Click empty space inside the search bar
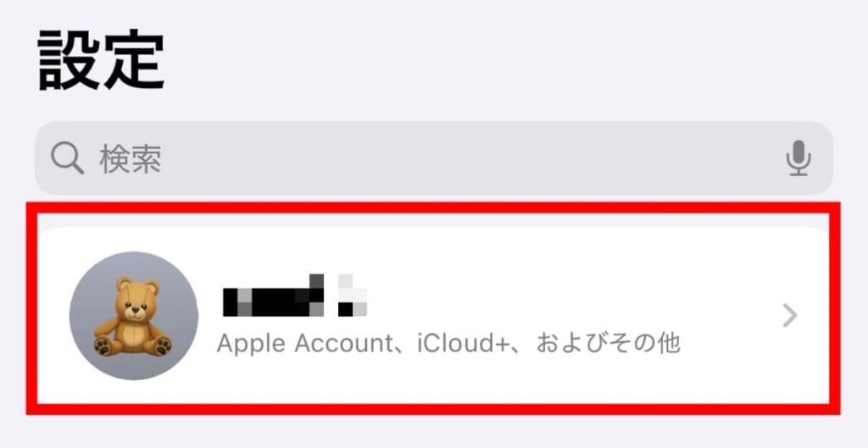 470,158
